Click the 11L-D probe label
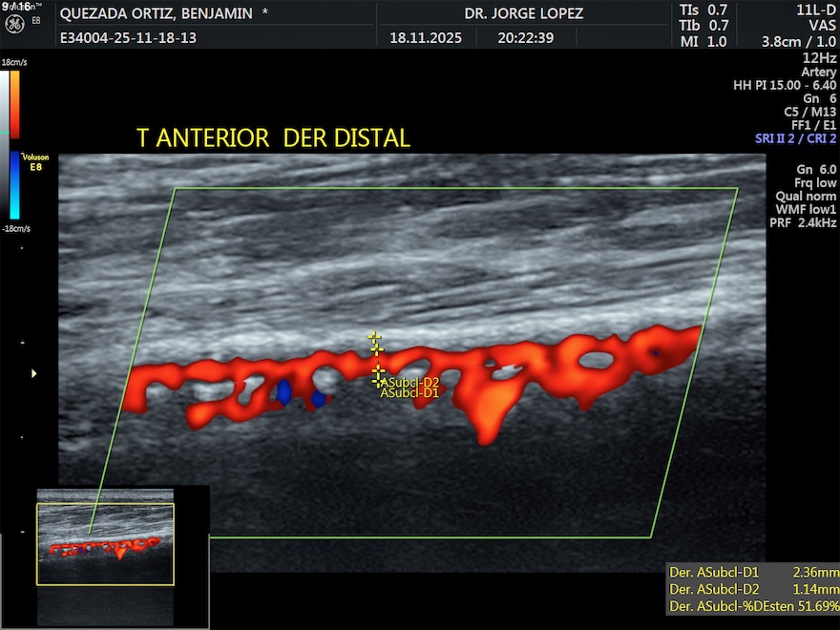840x630 pixels. [x=816, y=10]
